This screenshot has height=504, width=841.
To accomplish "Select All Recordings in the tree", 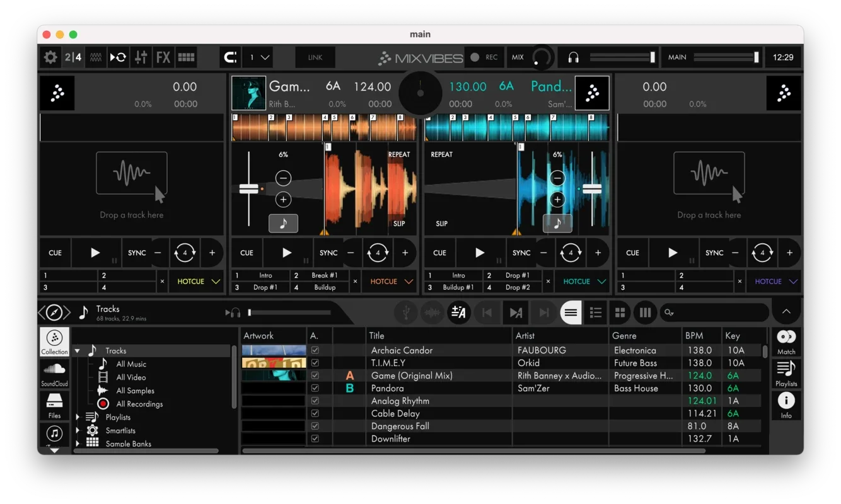I will (139, 404).
